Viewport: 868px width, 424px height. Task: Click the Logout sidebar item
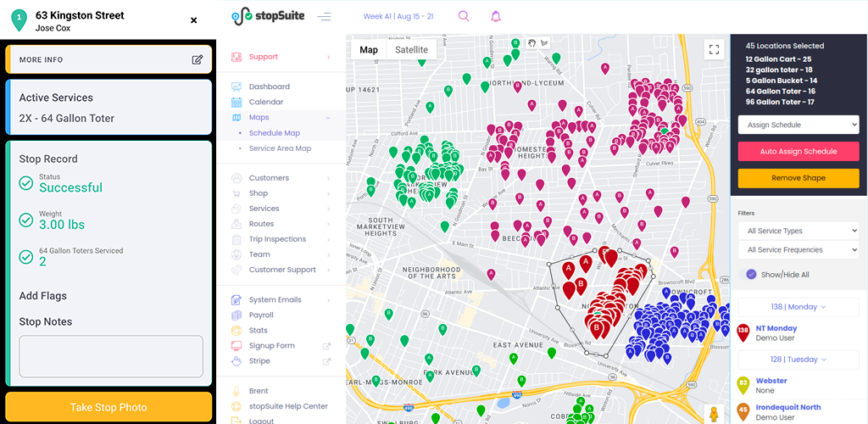(261, 421)
